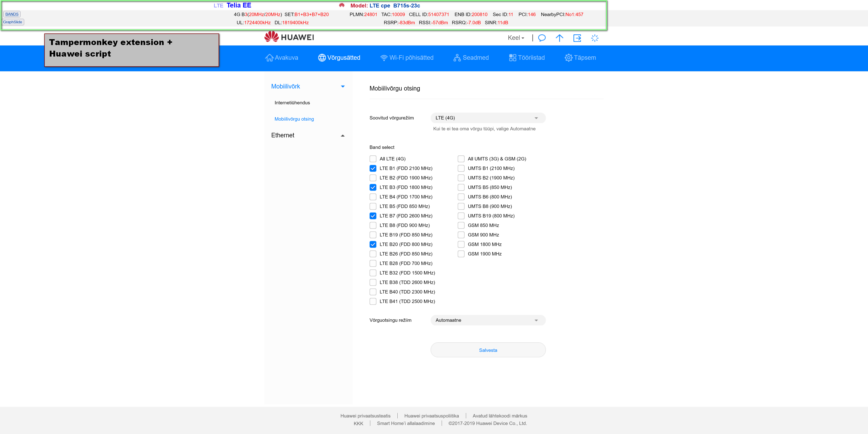Viewport: 868px width, 434px height.
Task: Enable GSM 1800 MHz checkbox
Action: 461,244
